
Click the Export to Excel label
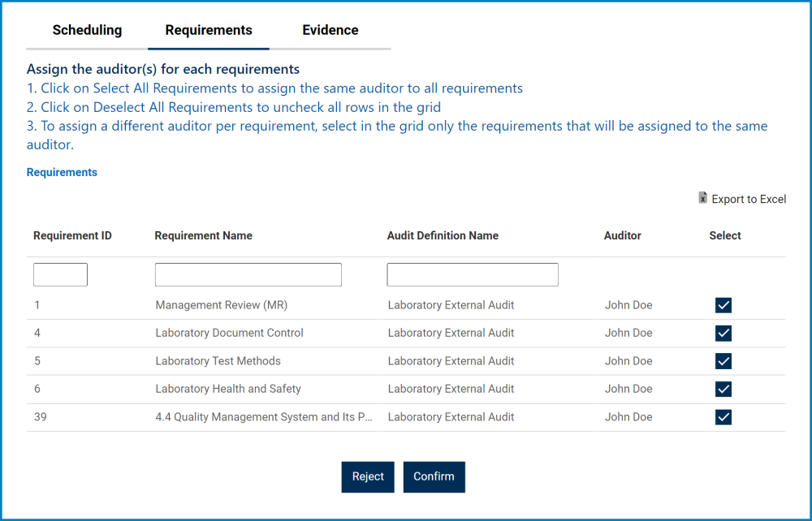coord(747,199)
